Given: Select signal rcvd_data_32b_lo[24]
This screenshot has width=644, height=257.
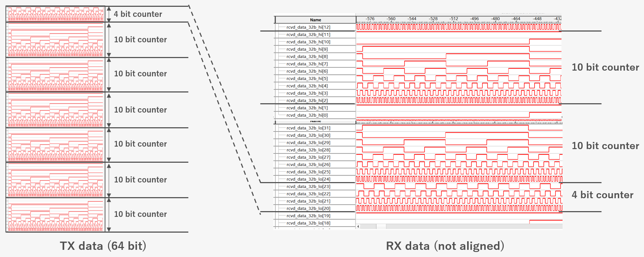Looking at the screenshot, I should coord(308,179).
